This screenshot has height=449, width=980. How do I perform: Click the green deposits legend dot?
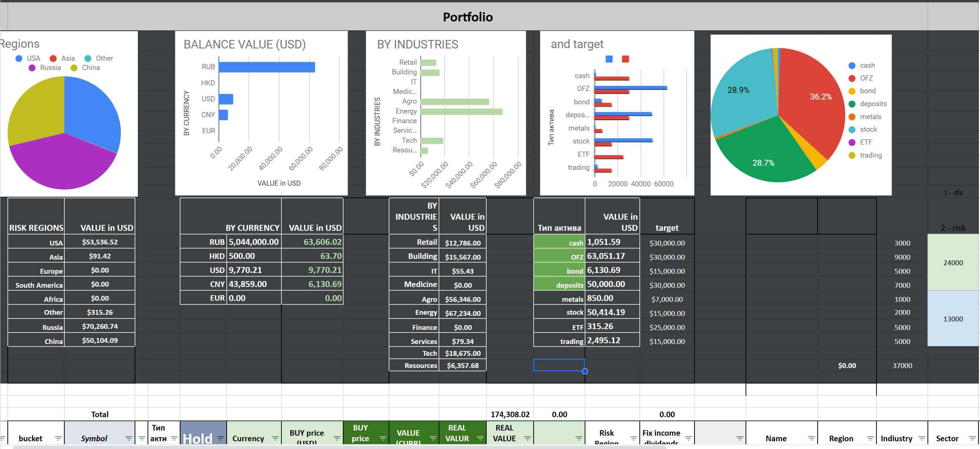pyautogui.click(x=852, y=104)
